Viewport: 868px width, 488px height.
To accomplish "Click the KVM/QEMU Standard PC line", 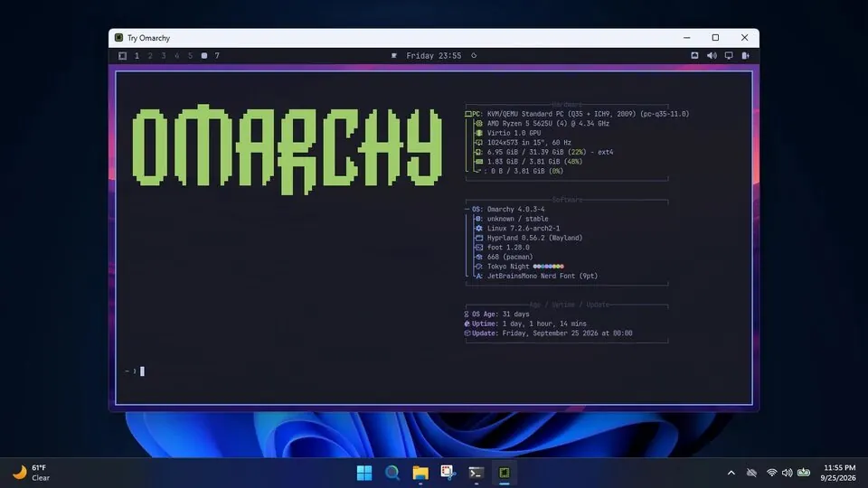I will pyautogui.click(x=577, y=114).
